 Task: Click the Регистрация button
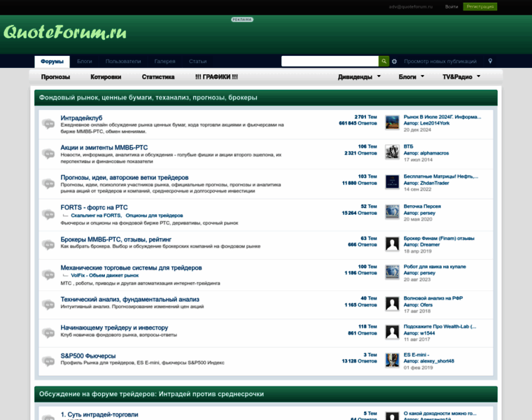pyautogui.click(x=480, y=6)
